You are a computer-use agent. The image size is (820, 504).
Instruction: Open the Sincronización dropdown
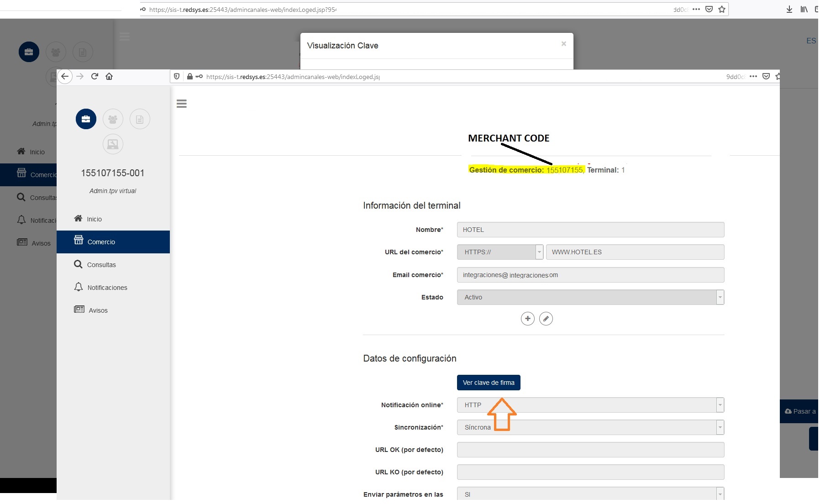pos(590,427)
